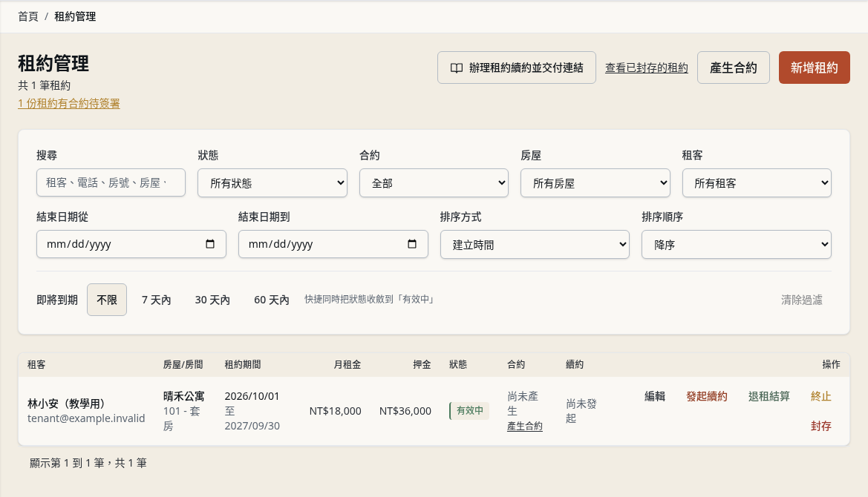Go to 首頁 in the breadcrumb
Screen dimensions: 868x497
28,16
